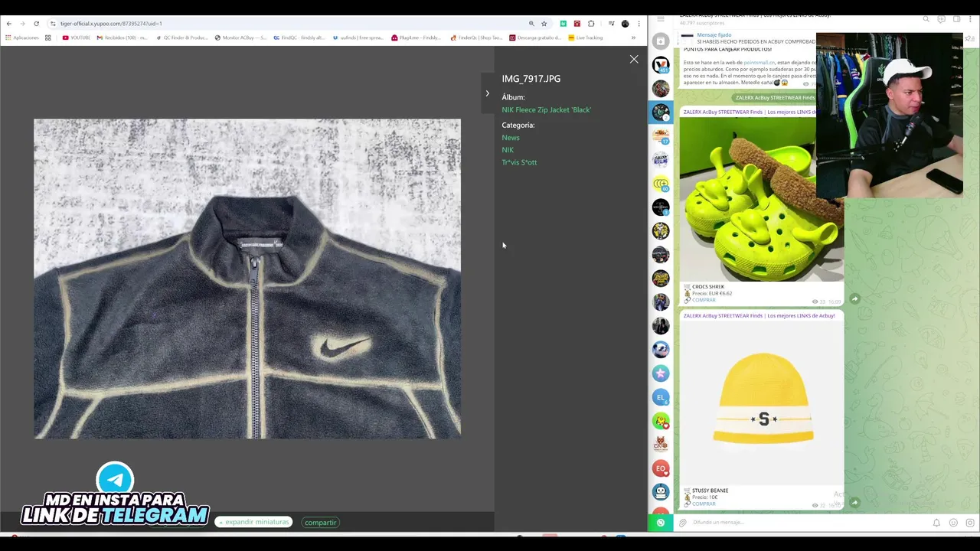The width and height of the screenshot is (980, 551).
Task: Click the 'compartir' share button
Action: coord(320,522)
